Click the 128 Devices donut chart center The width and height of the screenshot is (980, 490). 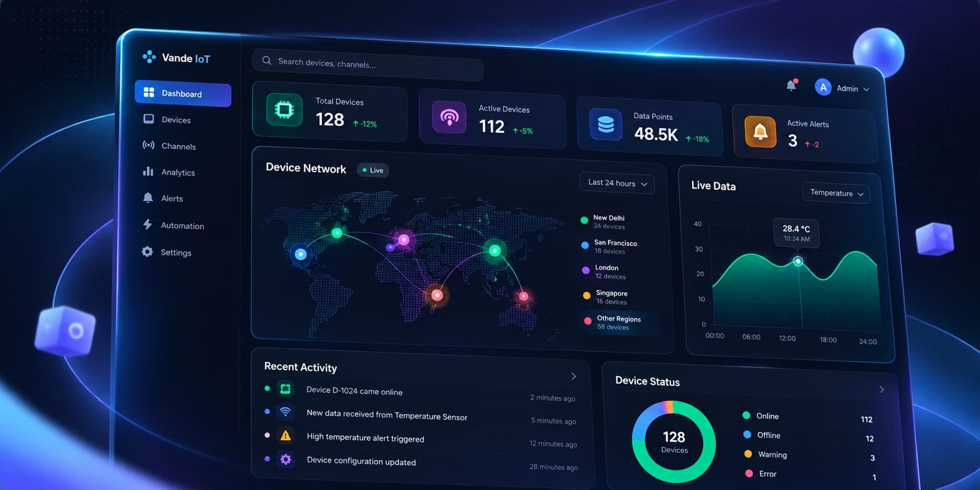click(674, 442)
